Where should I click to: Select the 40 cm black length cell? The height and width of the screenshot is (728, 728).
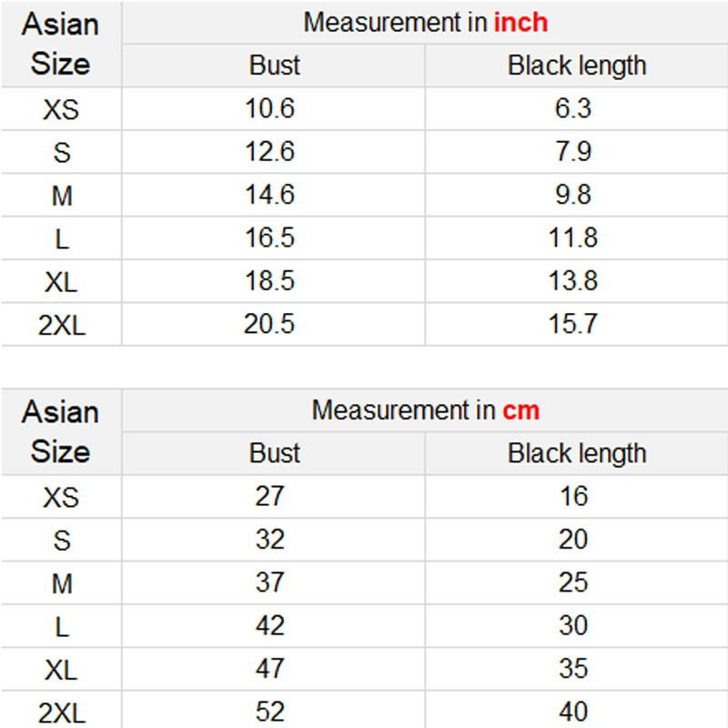pos(573,712)
